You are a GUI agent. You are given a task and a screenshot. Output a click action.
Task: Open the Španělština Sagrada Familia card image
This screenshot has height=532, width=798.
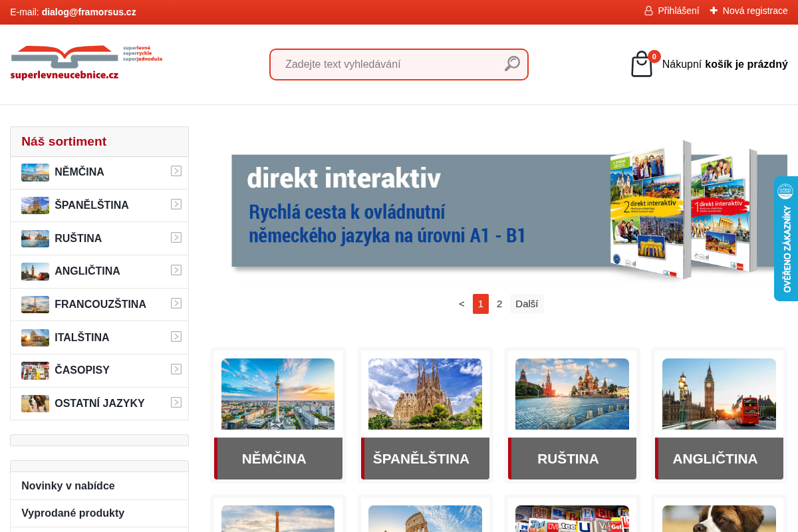(x=425, y=394)
